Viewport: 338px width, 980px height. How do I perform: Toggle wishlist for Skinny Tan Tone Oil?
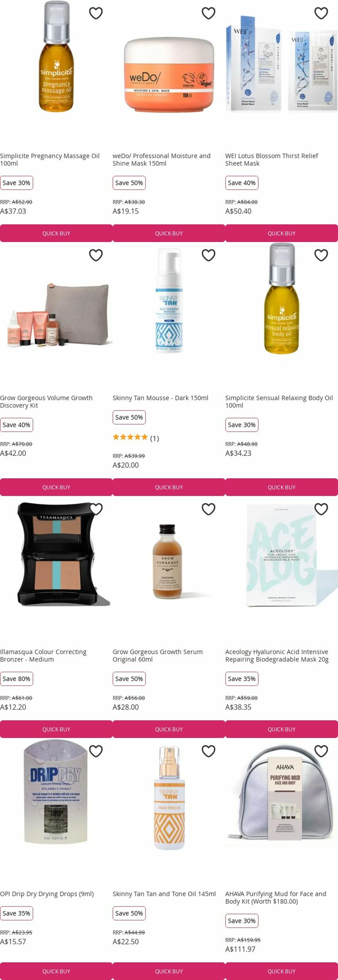[x=209, y=751]
